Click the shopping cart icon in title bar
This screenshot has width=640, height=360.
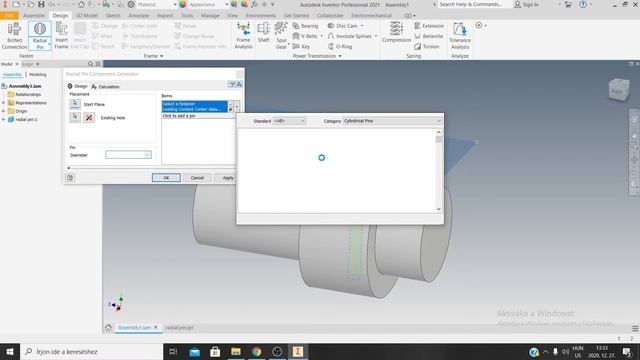coord(568,4)
